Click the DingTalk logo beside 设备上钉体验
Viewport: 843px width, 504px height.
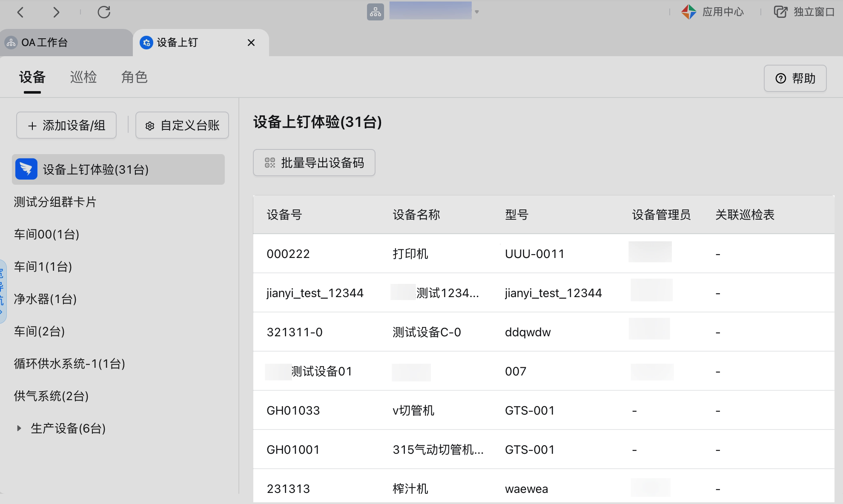point(26,169)
